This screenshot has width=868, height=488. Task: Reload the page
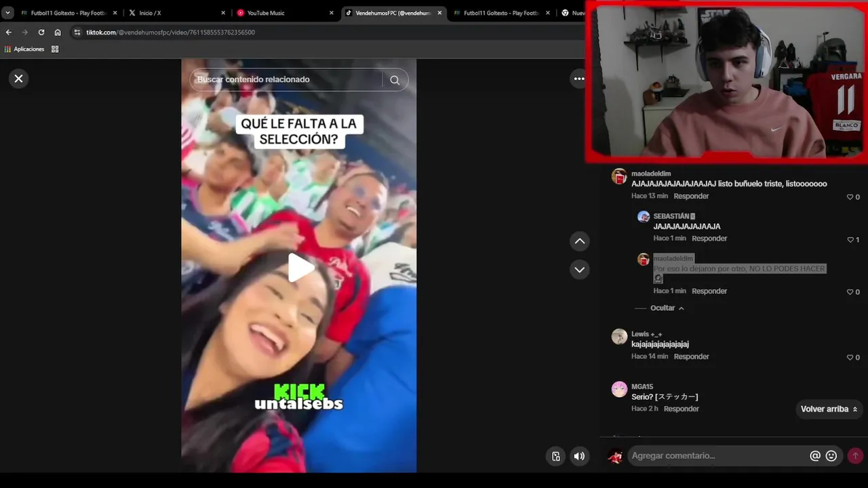pos(41,32)
